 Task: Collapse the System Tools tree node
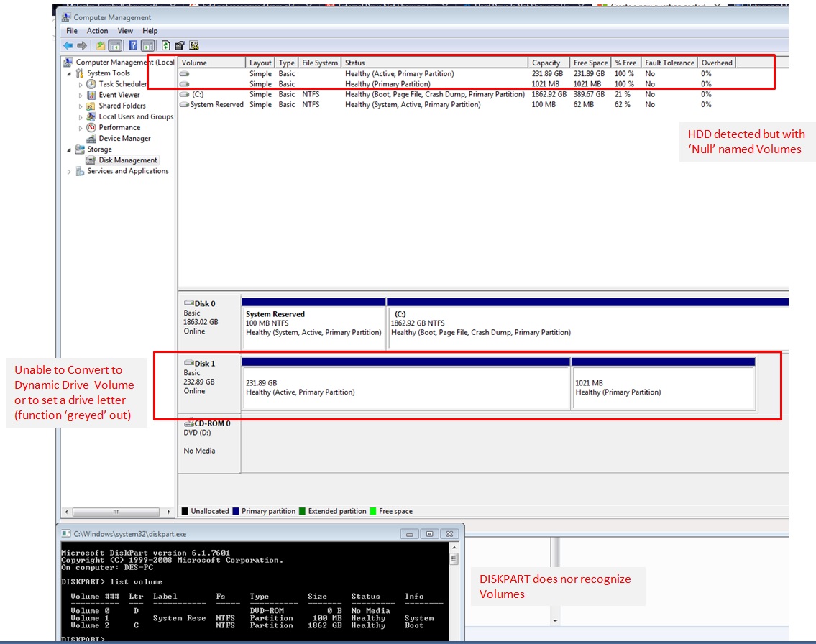pos(69,74)
